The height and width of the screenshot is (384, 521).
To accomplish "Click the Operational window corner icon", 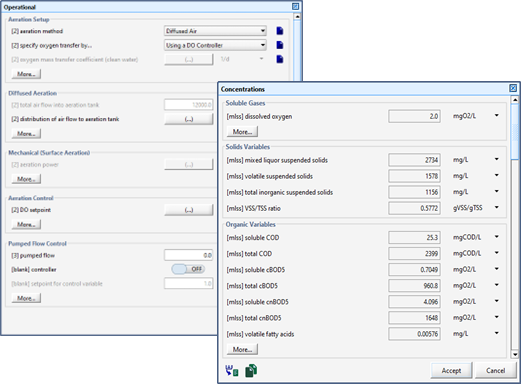I will [x=295, y=6].
